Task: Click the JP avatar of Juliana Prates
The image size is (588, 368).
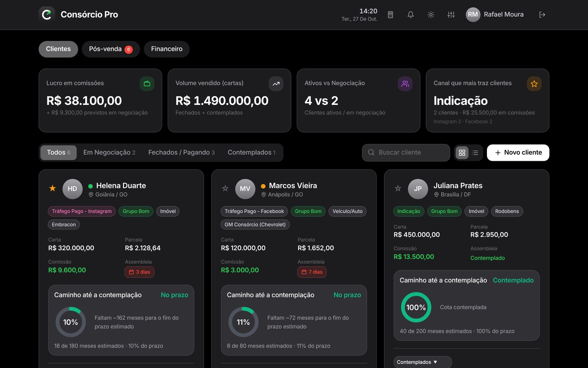Action: pos(418,189)
